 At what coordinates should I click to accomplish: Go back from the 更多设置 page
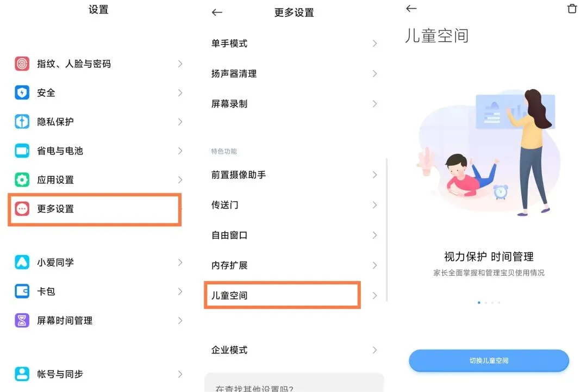217,13
